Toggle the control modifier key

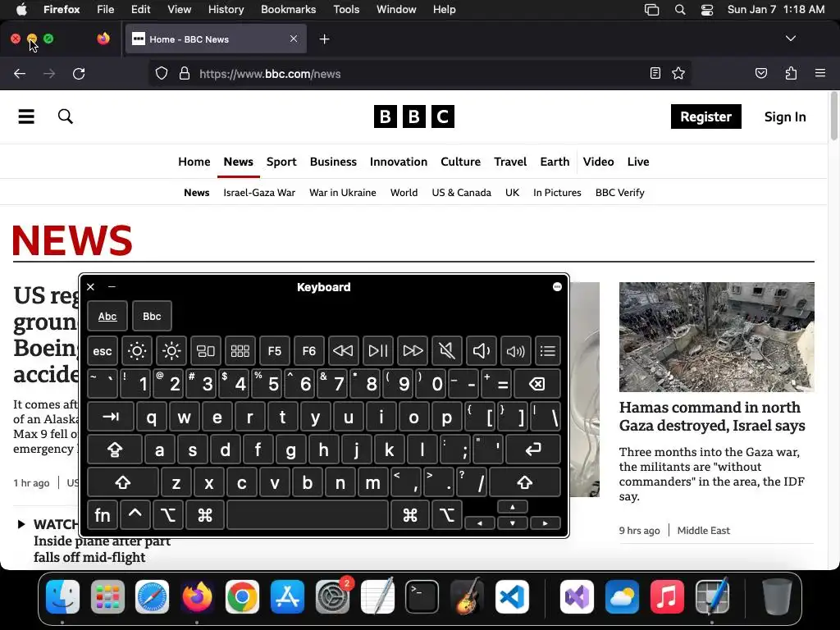tap(135, 515)
